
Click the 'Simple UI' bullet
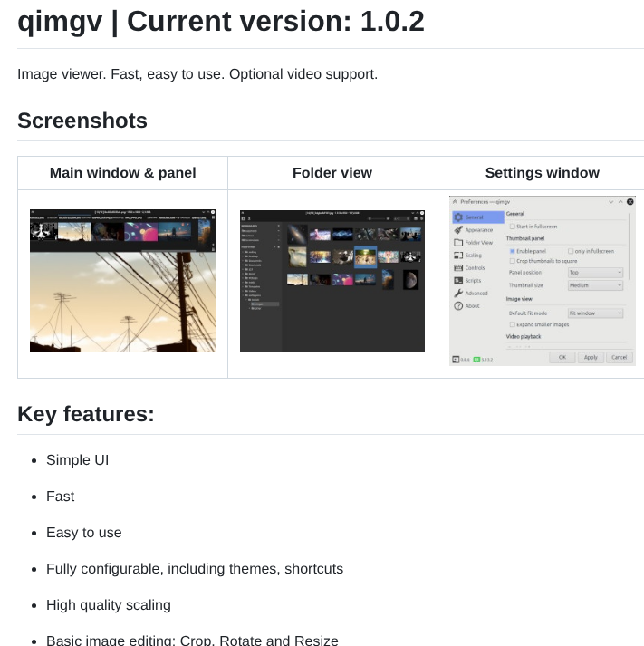pos(77,460)
